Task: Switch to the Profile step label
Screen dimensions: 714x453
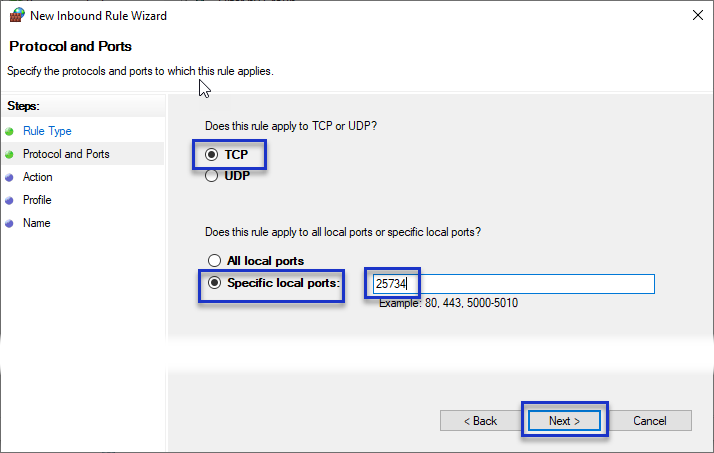Action: pyautogui.click(x=37, y=200)
